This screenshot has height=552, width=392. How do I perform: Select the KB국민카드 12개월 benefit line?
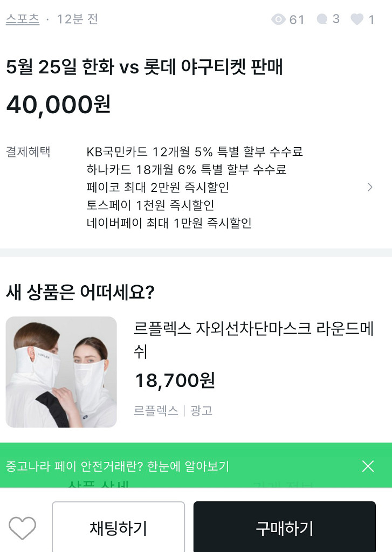pyautogui.click(x=195, y=152)
